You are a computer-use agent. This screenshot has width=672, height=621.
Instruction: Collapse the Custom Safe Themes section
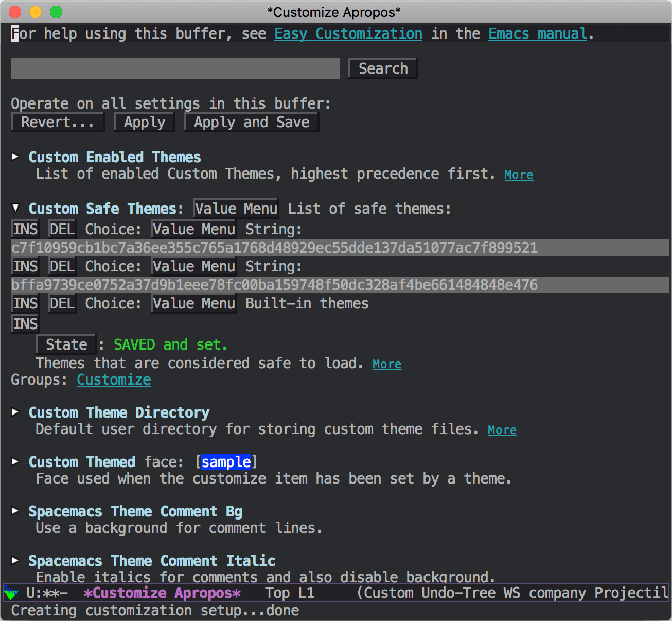(15, 208)
